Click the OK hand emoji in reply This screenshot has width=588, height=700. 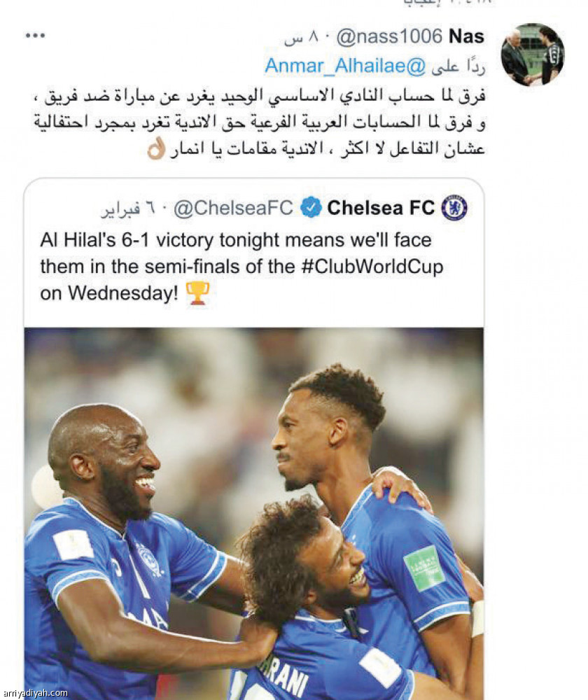[x=156, y=148]
